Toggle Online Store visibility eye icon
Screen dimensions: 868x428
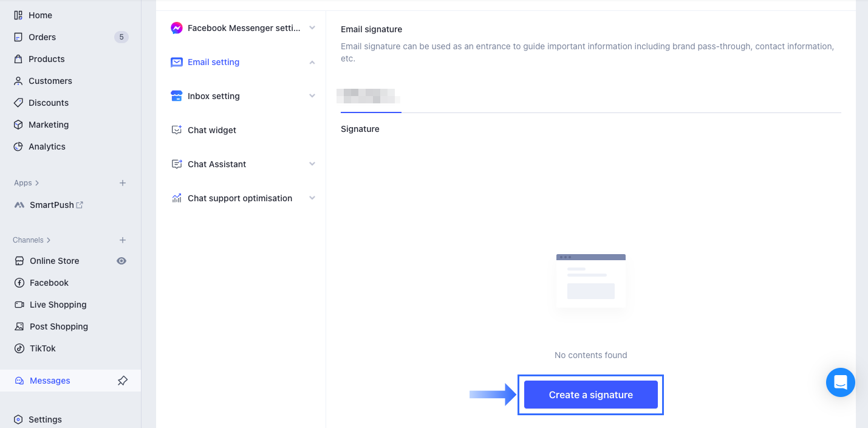(x=121, y=260)
